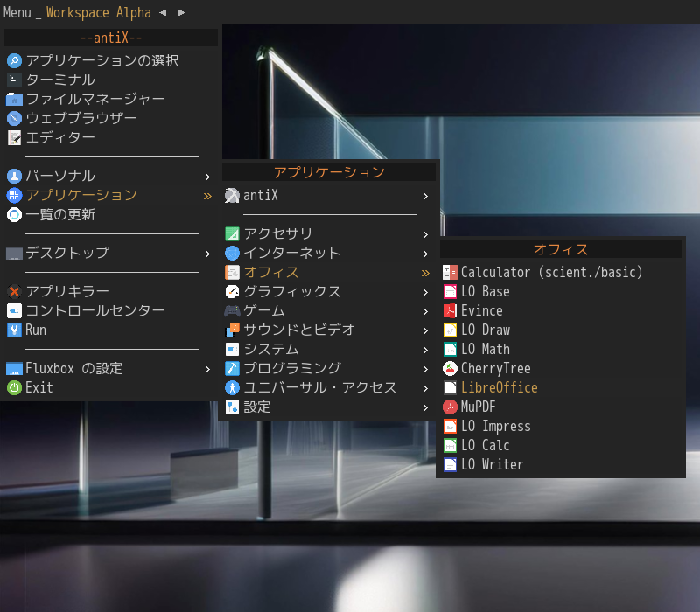Click the アプリケーションの選択 search icon
The width and height of the screenshot is (700, 612).
(x=14, y=60)
